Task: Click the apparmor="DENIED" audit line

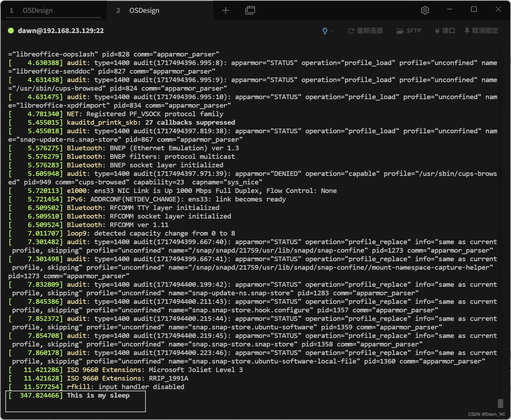Action: [253, 178]
